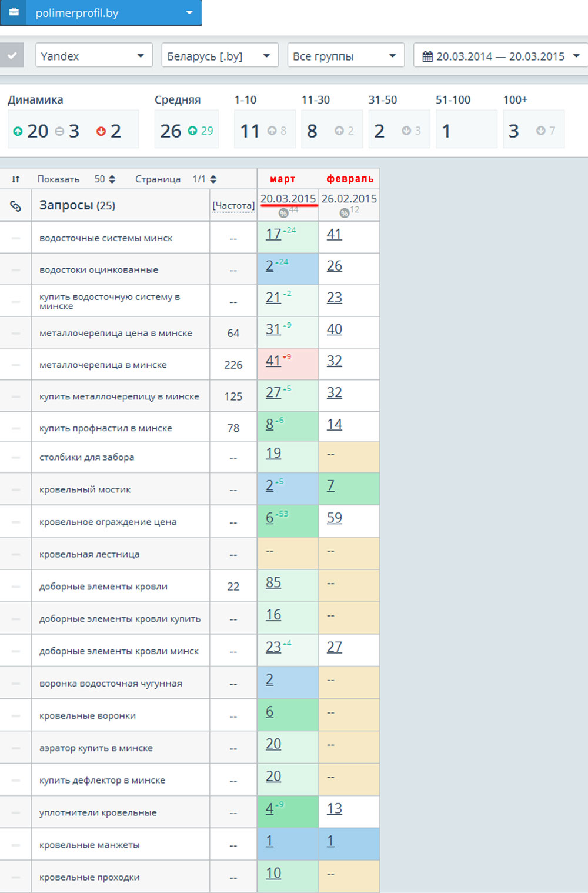Open the Все группы groups dropdown
This screenshot has width=588, height=893.
[x=346, y=56]
